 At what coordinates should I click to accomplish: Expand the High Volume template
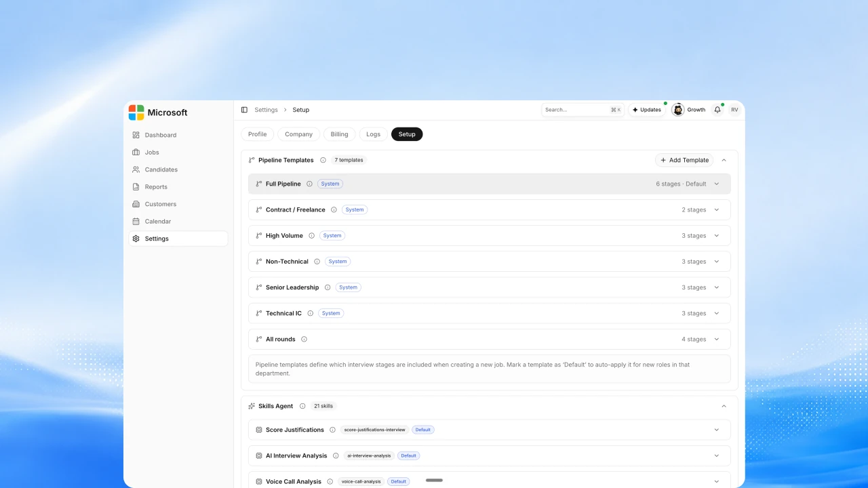point(717,236)
